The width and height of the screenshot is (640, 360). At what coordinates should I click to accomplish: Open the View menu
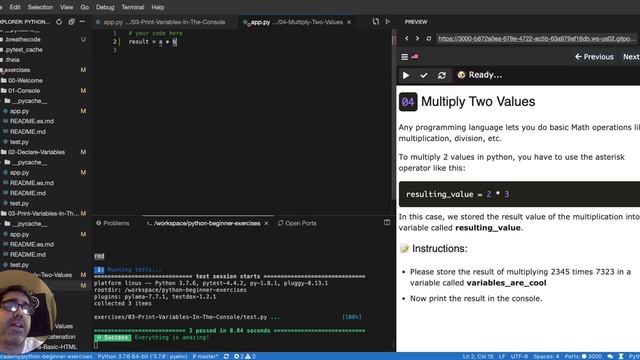[x=67, y=7]
